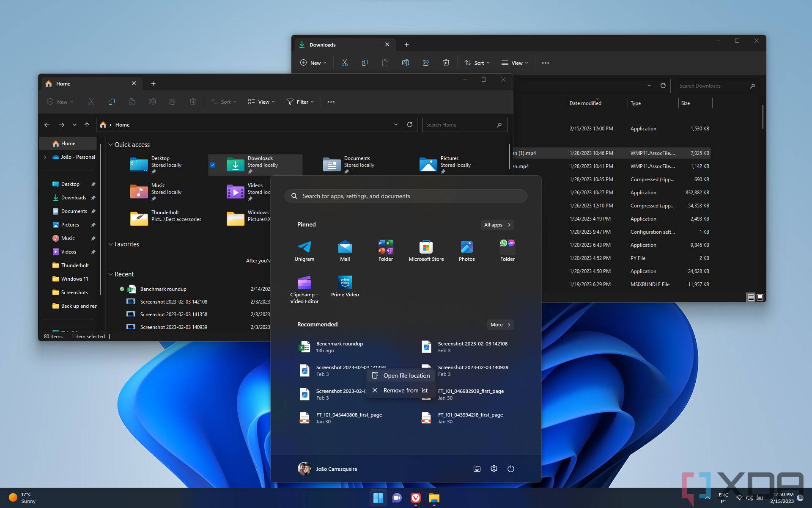Open Sort dropdown in Downloads window
Viewport: 812px width, 508px height.
point(477,63)
